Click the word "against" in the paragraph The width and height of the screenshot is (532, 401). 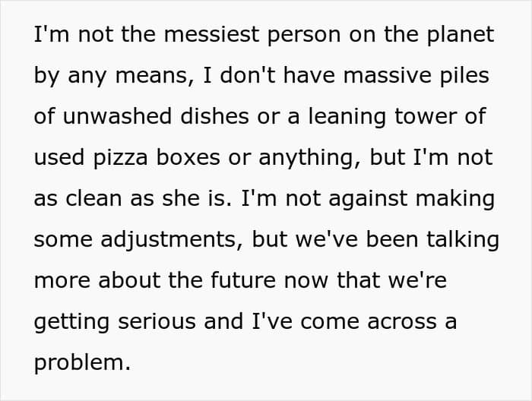click(x=360, y=199)
